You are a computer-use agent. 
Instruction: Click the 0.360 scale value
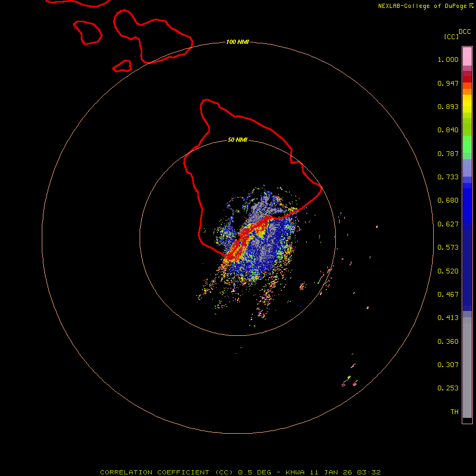click(x=448, y=342)
